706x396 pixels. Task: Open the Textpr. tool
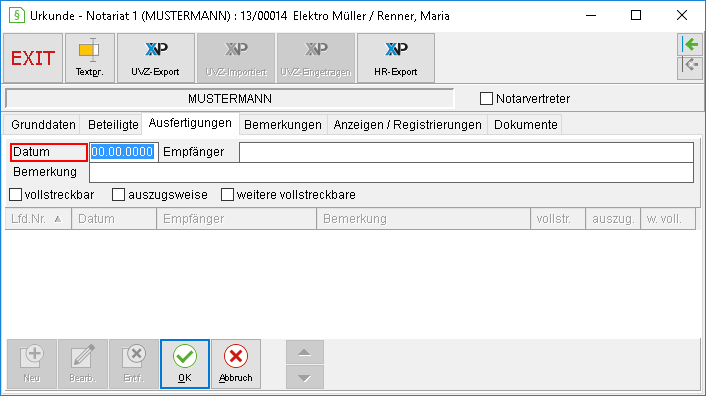[x=90, y=58]
